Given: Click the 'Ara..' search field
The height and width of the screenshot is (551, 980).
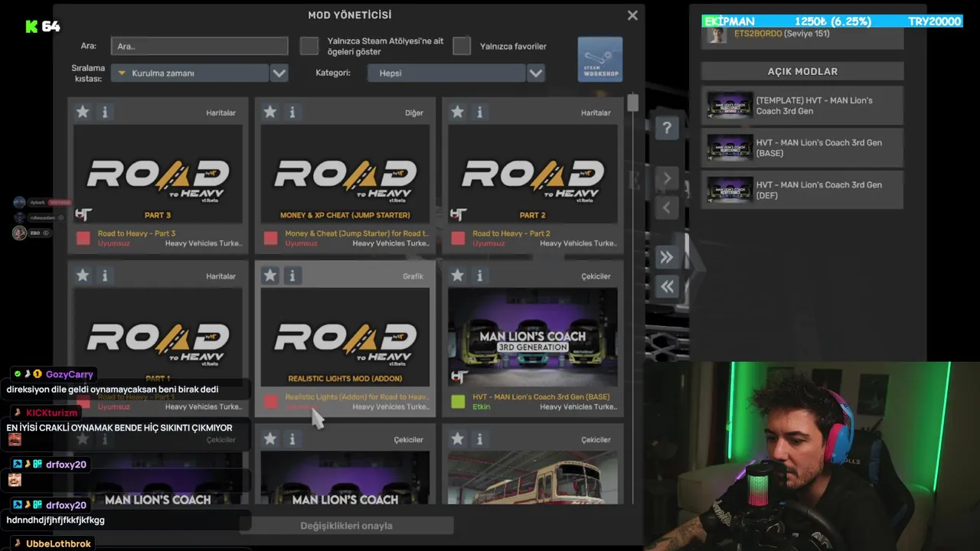Looking at the screenshot, I should pyautogui.click(x=199, y=46).
